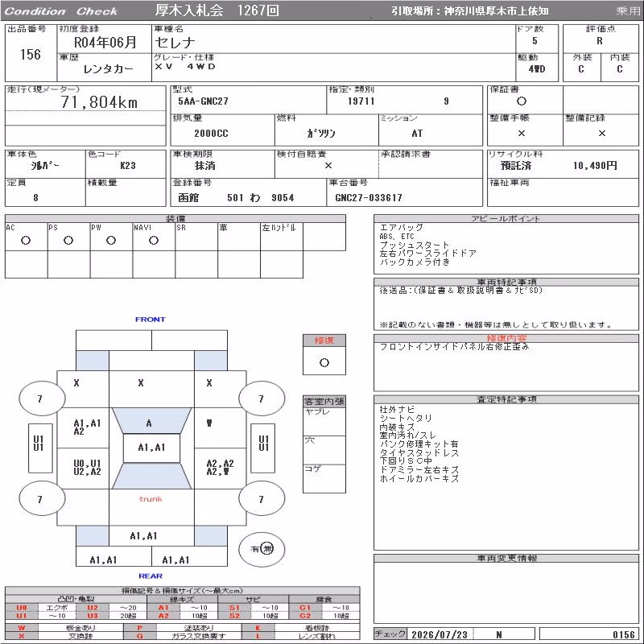Select the transmission value AT

coord(417,134)
